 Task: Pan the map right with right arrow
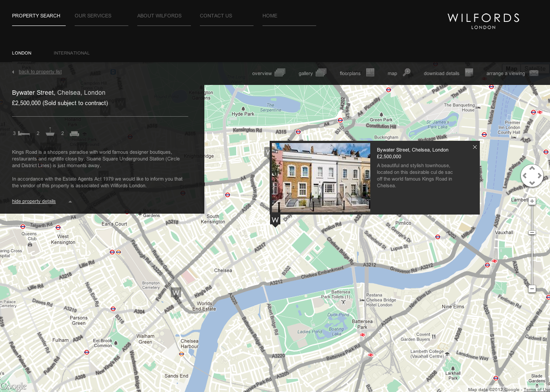click(539, 176)
